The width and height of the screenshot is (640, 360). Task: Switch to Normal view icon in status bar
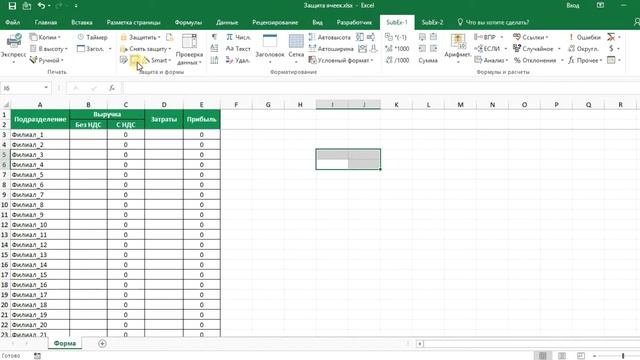pyautogui.click(x=542, y=356)
